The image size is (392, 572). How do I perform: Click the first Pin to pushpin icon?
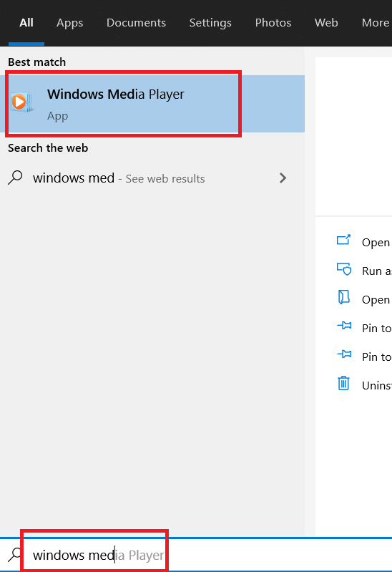pos(344,325)
